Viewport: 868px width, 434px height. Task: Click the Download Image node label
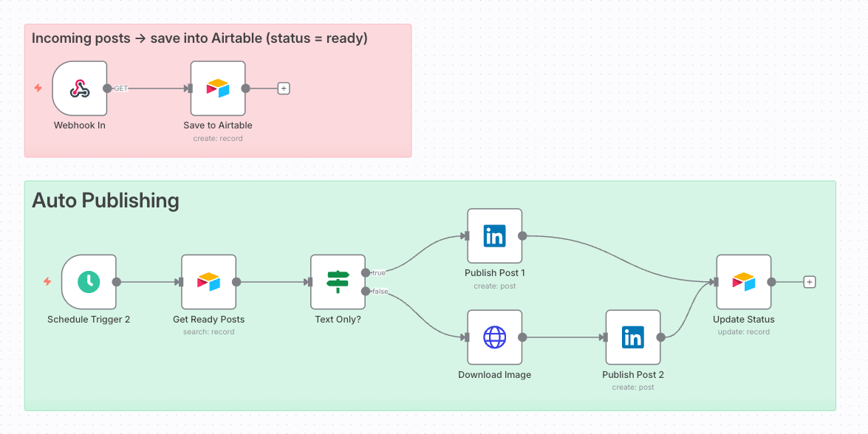pos(494,375)
